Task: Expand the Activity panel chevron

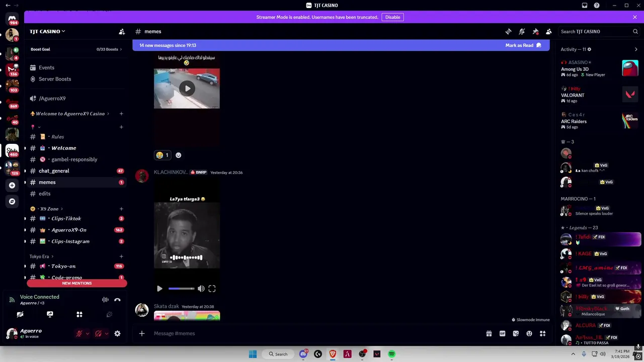Action: click(x=636, y=49)
